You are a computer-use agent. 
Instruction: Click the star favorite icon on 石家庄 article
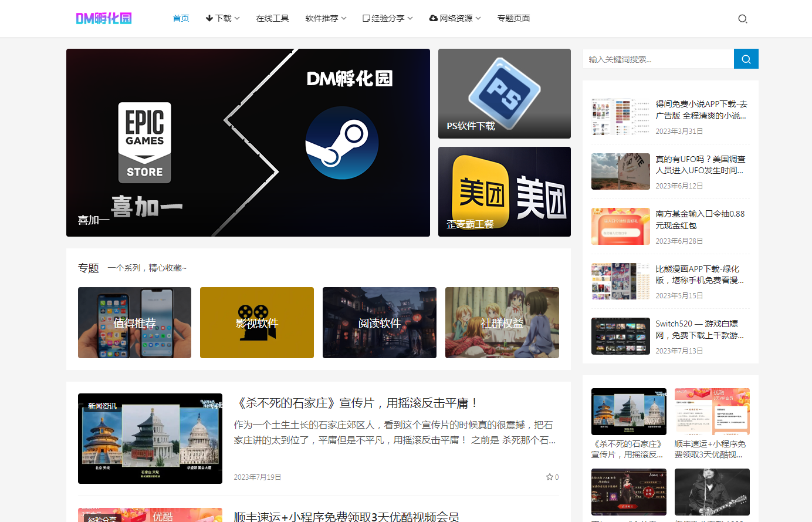(x=549, y=477)
